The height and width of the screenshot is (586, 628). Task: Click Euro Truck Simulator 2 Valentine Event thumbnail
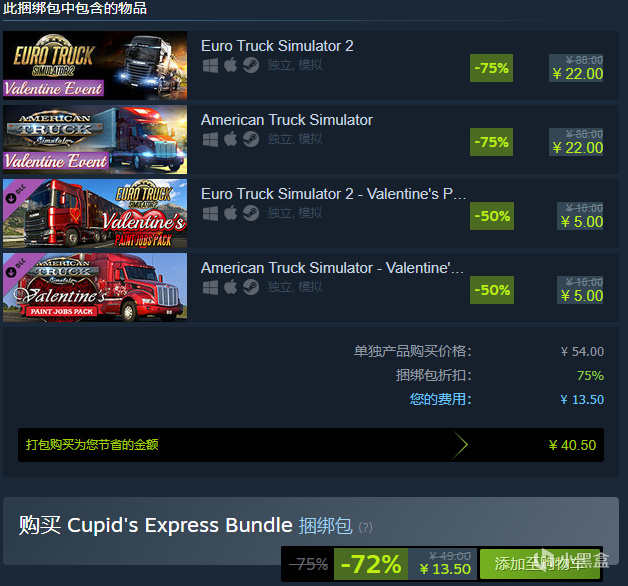(95, 66)
